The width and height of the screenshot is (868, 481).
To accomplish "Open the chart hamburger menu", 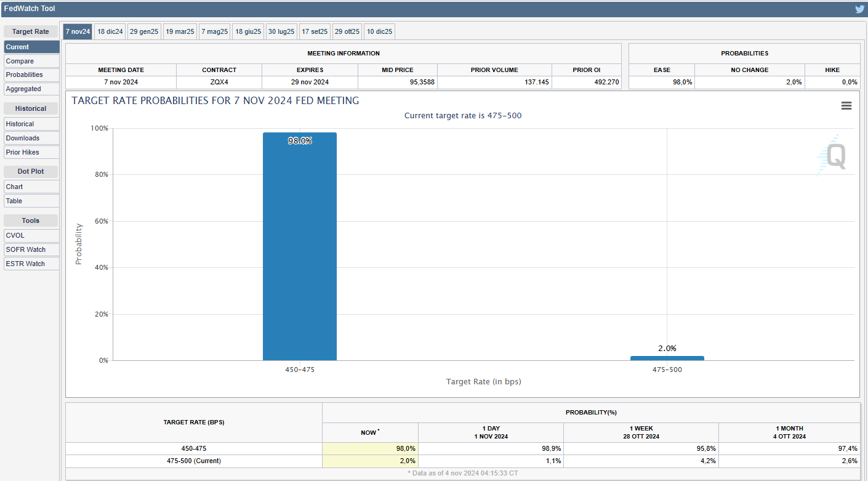I will tap(846, 106).
